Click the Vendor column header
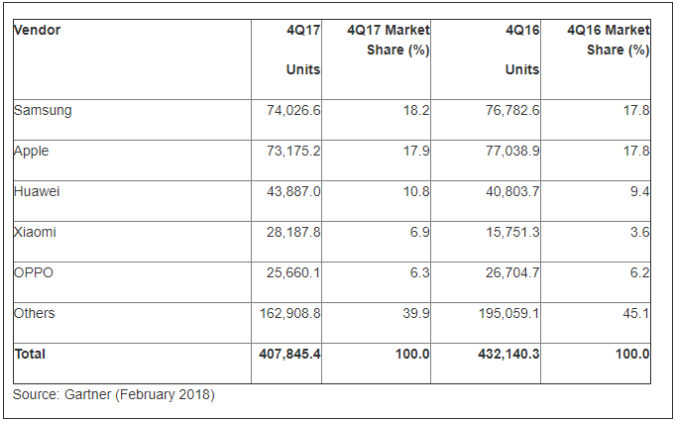This screenshot has height=422, width=676. coord(37,30)
